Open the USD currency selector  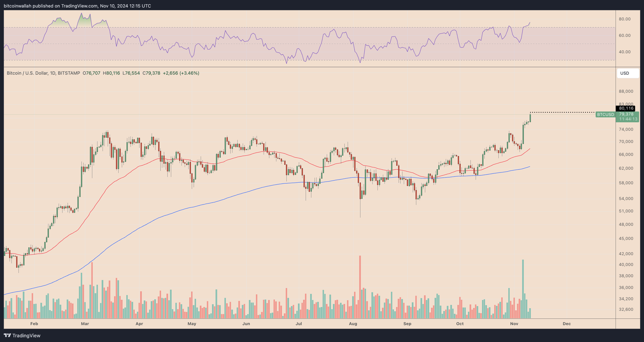[628, 73]
